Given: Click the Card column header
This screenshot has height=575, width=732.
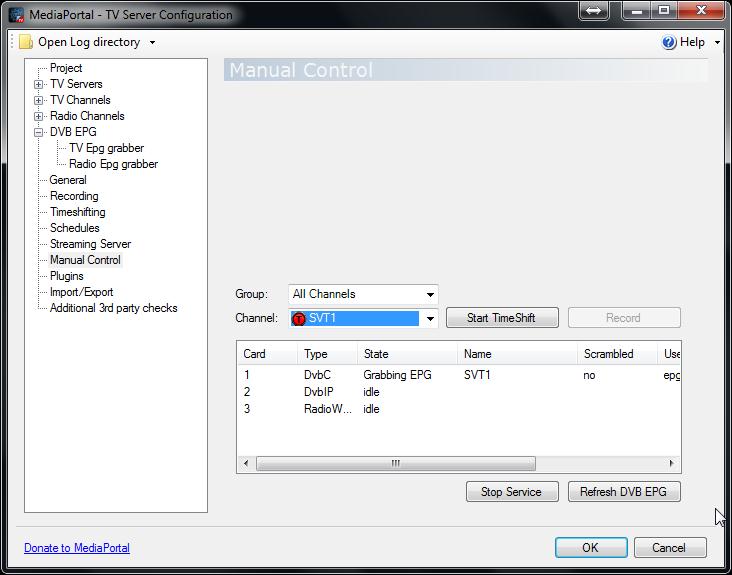Looking at the screenshot, I should [267, 354].
